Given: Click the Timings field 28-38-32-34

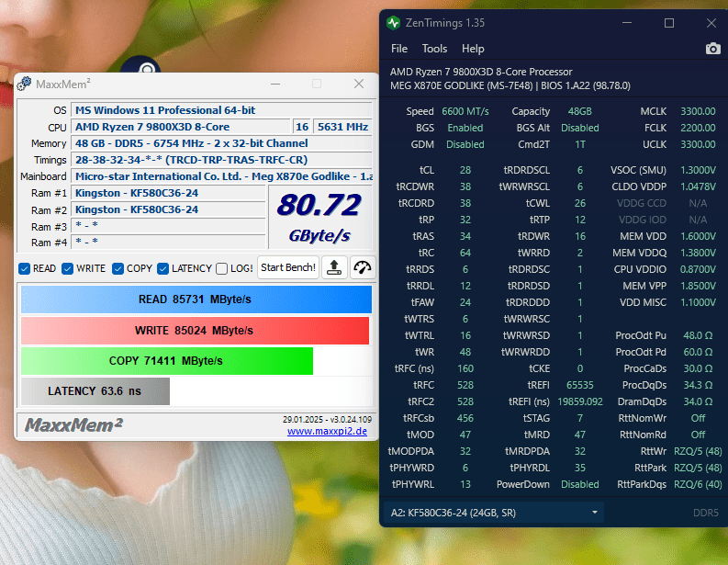Looking at the screenshot, I should tap(221, 160).
